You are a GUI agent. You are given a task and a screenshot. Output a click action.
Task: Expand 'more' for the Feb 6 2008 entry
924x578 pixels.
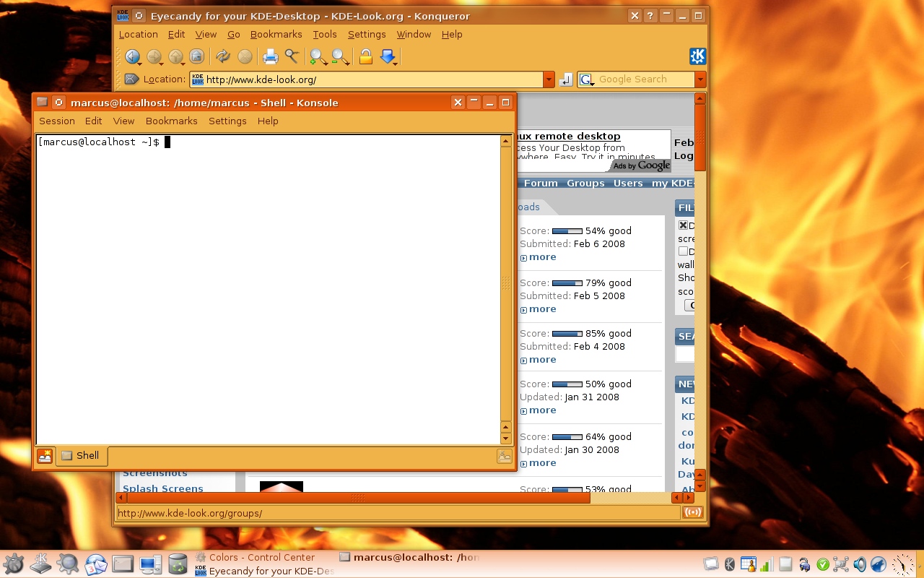[x=542, y=257]
